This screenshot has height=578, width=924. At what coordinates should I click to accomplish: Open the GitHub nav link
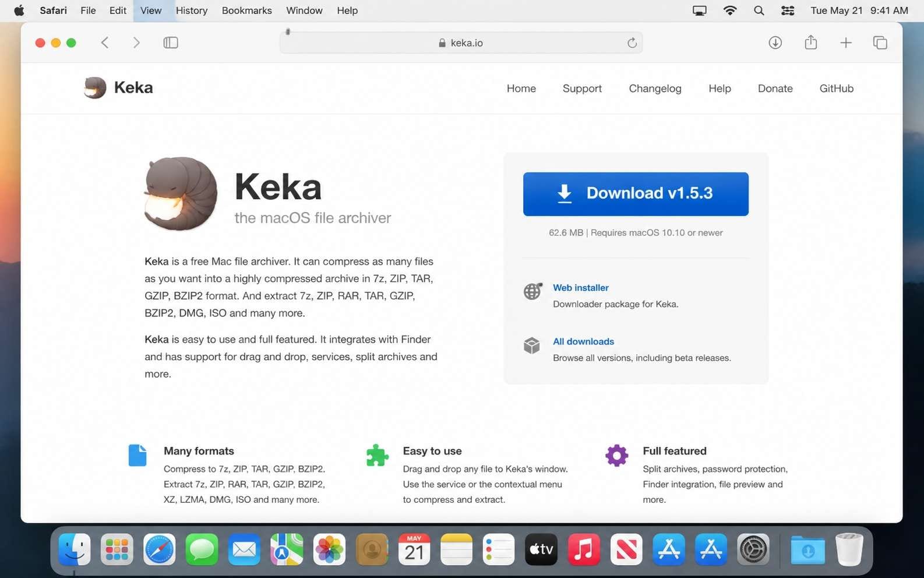[836, 89]
